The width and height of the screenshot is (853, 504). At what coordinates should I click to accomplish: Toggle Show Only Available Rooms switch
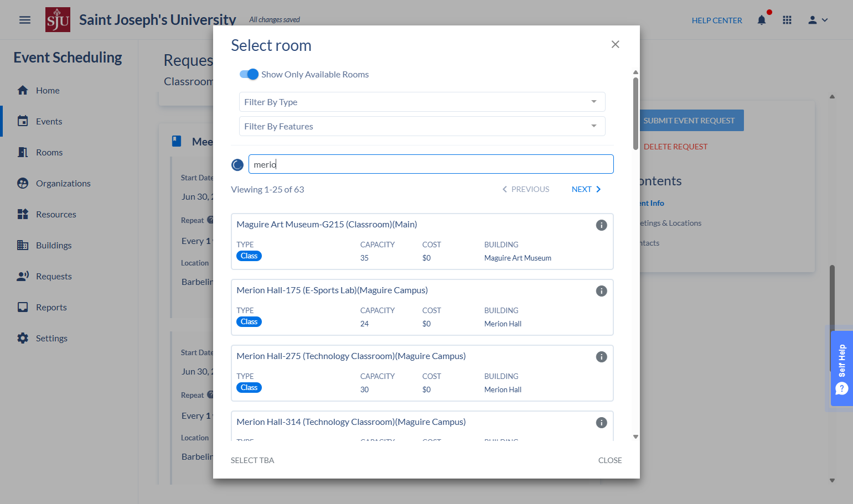(x=249, y=74)
